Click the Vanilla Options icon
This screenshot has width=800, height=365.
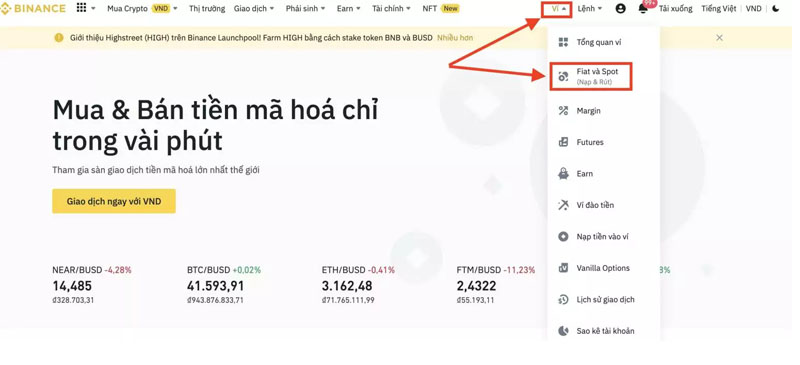pyautogui.click(x=563, y=268)
